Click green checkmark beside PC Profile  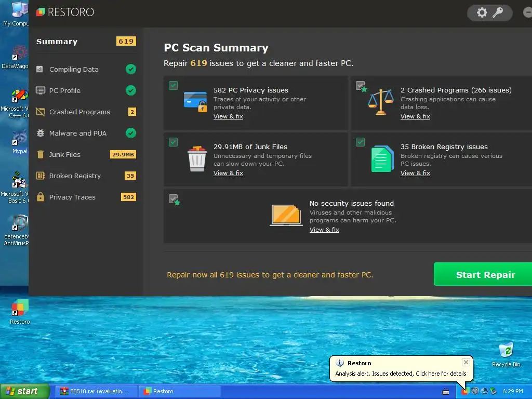[130, 90]
